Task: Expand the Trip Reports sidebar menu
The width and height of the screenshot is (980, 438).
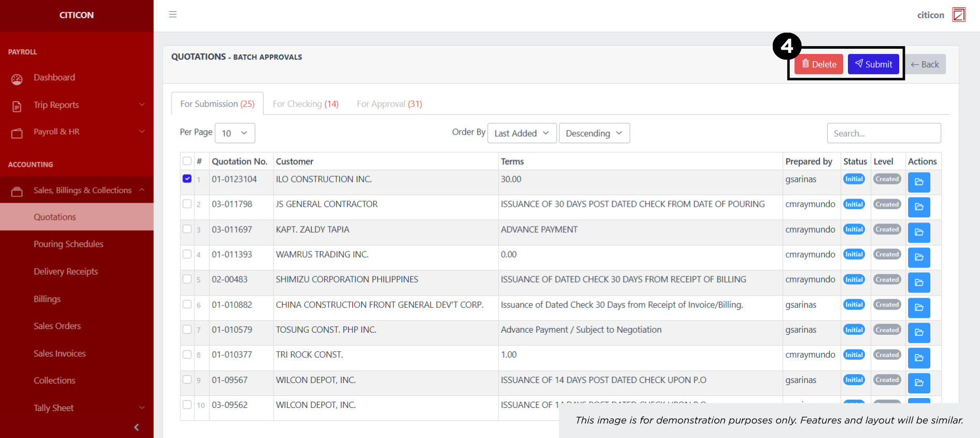Action: 77,105
